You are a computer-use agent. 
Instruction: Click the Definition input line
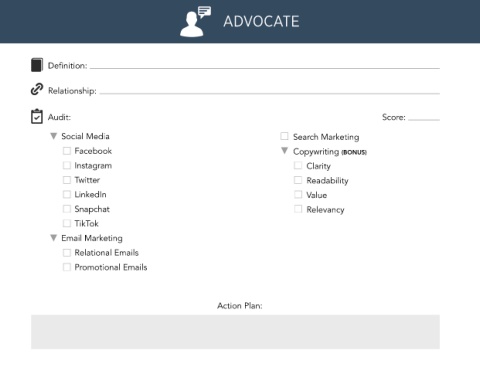[265, 66]
